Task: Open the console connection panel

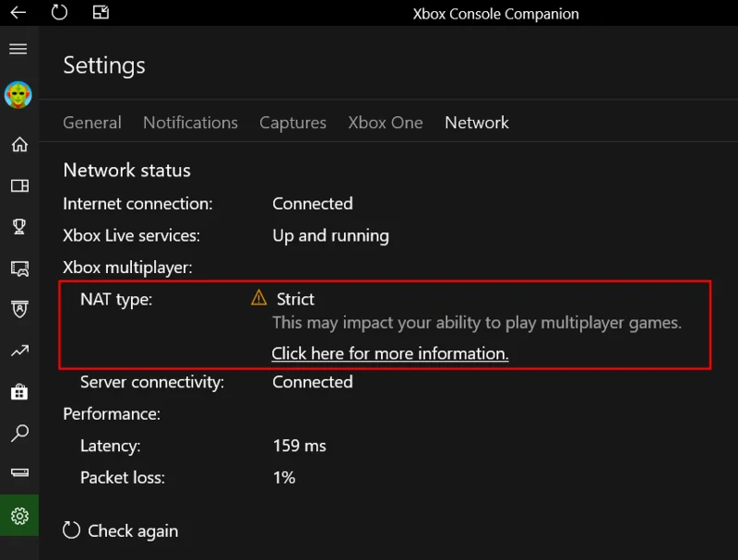Action: pos(18,473)
